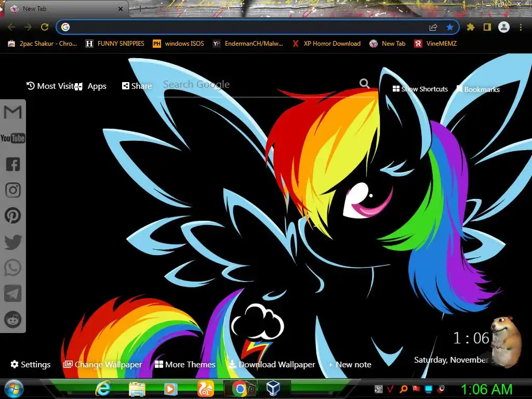The width and height of the screenshot is (532, 399).
Task: Click the Action Center flag tray icon
Action: point(417,389)
